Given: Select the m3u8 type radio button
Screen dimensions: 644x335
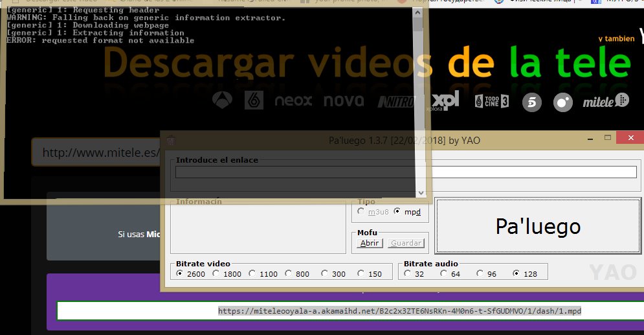Looking at the screenshot, I should [361, 211].
